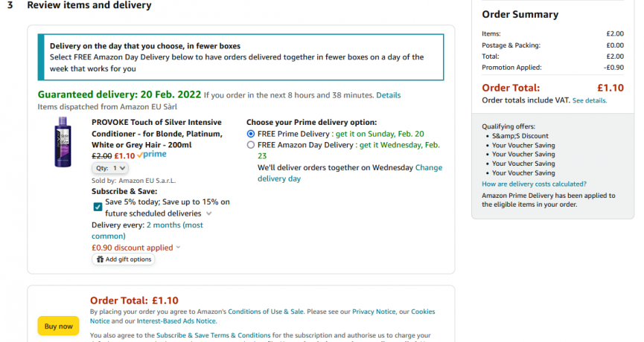
Task: Click the Buy now button
Action: click(x=58, y=326)
